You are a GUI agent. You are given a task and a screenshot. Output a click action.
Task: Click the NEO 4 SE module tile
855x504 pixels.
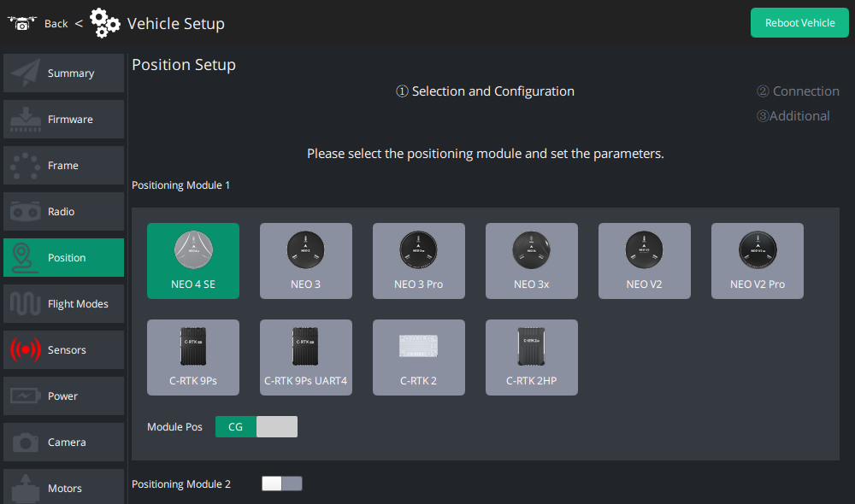click(192, 261)
